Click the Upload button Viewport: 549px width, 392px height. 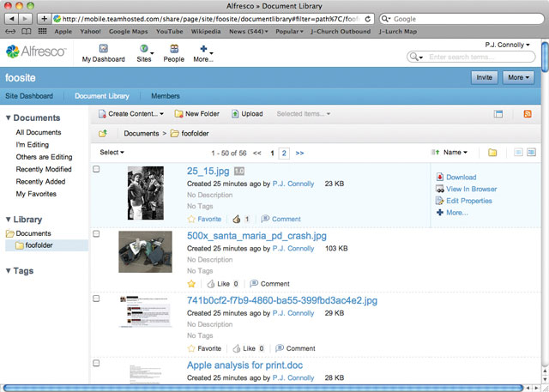[247, 114]
